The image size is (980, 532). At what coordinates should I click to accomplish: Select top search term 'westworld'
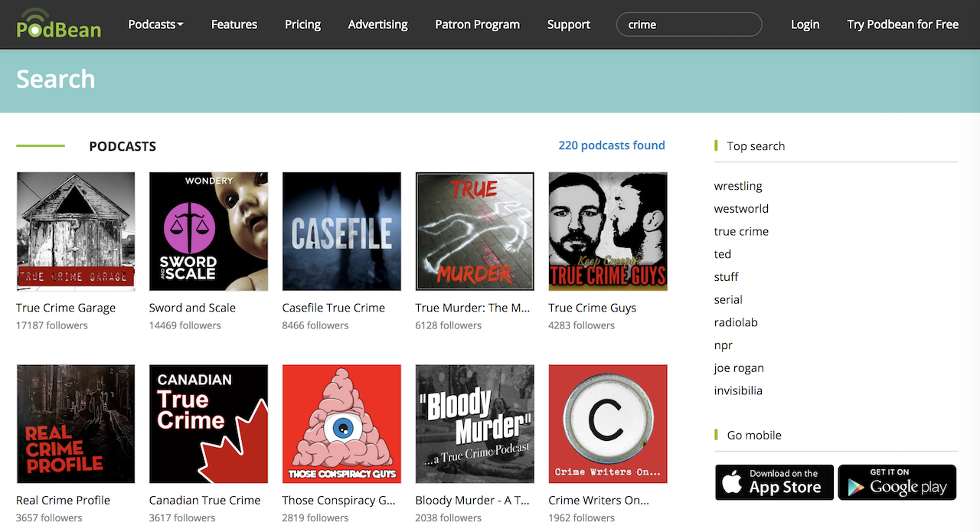(741, 209)
